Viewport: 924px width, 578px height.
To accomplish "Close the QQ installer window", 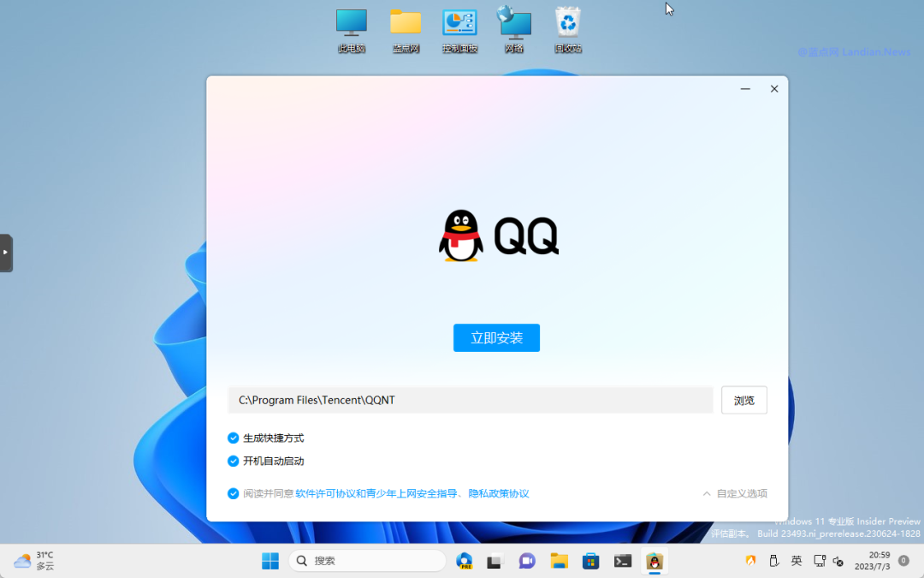I will point(773,88).
